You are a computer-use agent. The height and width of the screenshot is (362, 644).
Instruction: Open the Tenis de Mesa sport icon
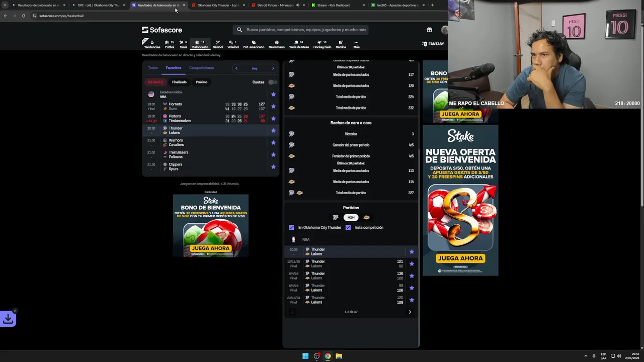pyautogui.click(x=299, y=44)
